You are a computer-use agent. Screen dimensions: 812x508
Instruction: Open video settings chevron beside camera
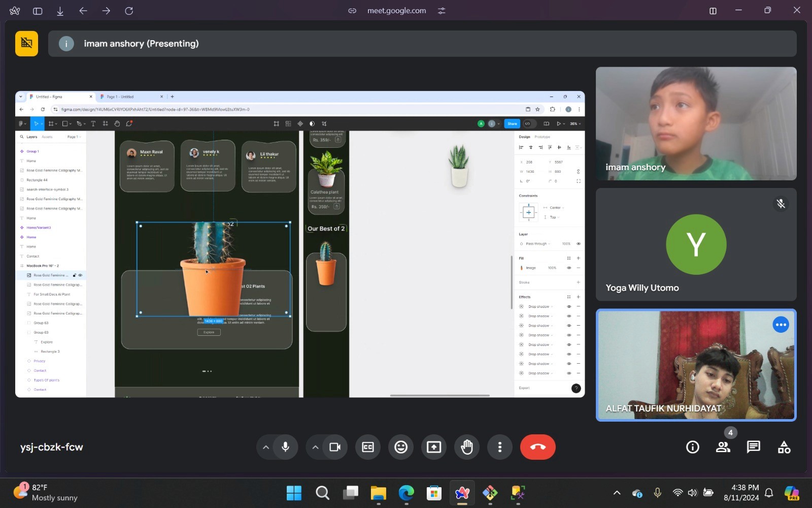coord(315,447)
